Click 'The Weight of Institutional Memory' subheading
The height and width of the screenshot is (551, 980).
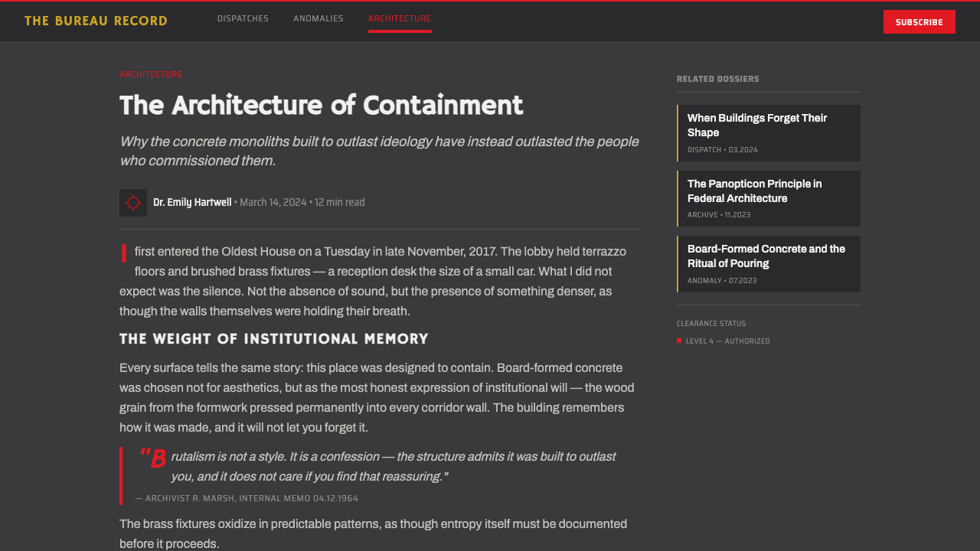click(x=274, y=339)
